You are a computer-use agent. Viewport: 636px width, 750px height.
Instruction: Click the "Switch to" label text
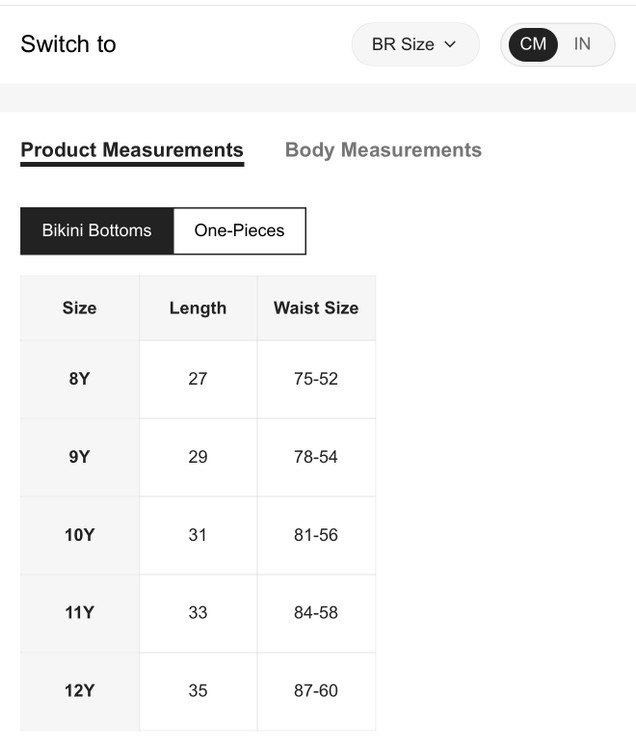pyautogui.click(x=68, y=45)
